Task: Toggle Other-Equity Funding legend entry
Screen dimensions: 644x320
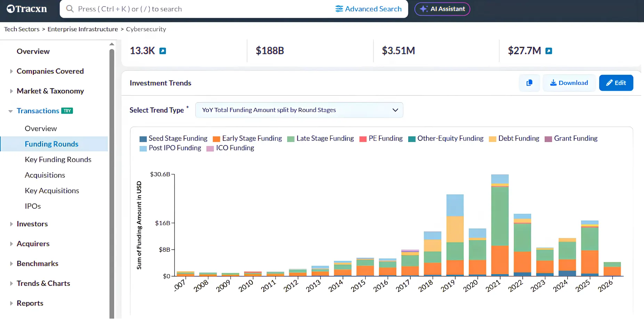Action: (x=446, y=138)
